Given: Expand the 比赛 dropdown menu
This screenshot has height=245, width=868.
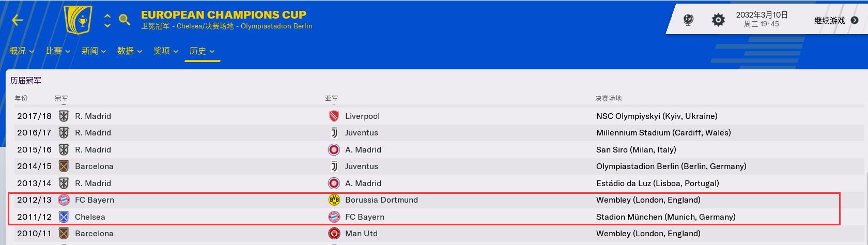Looking at the screenshot, I should tap(58, 51).
